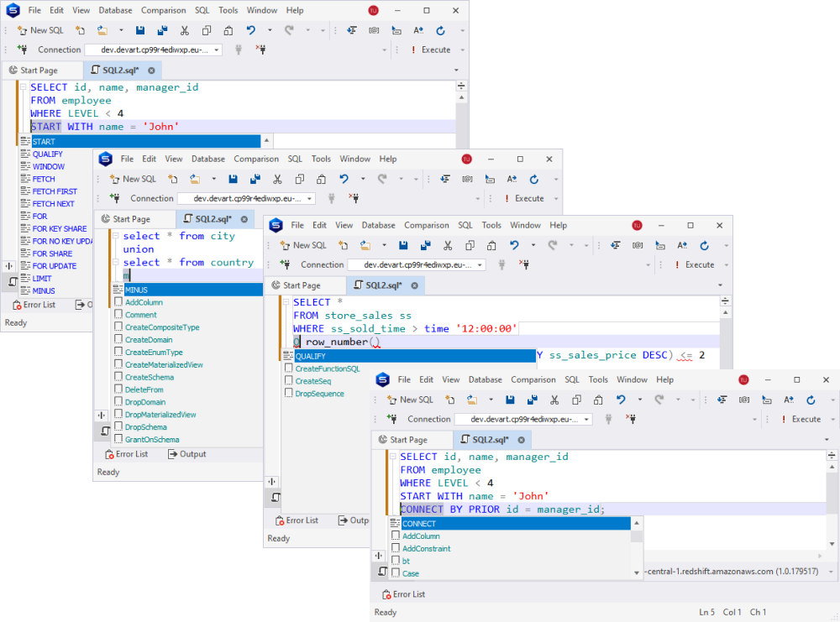The height and width of the screenshot is (622, 840).
Task: Choose CreateSchema snippet from the suggestion list
Action: click(x=149, y=378)
